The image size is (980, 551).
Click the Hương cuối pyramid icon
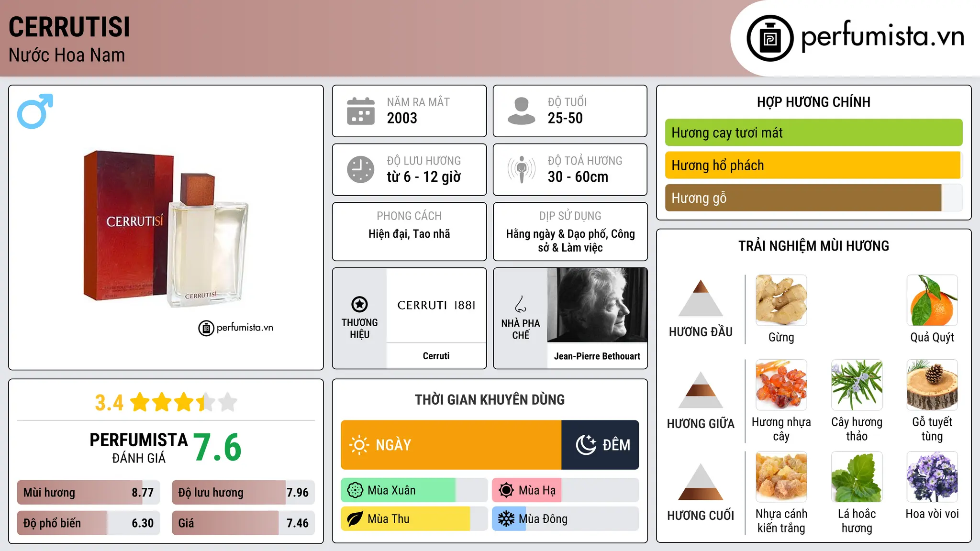click(x=701, y=482)
